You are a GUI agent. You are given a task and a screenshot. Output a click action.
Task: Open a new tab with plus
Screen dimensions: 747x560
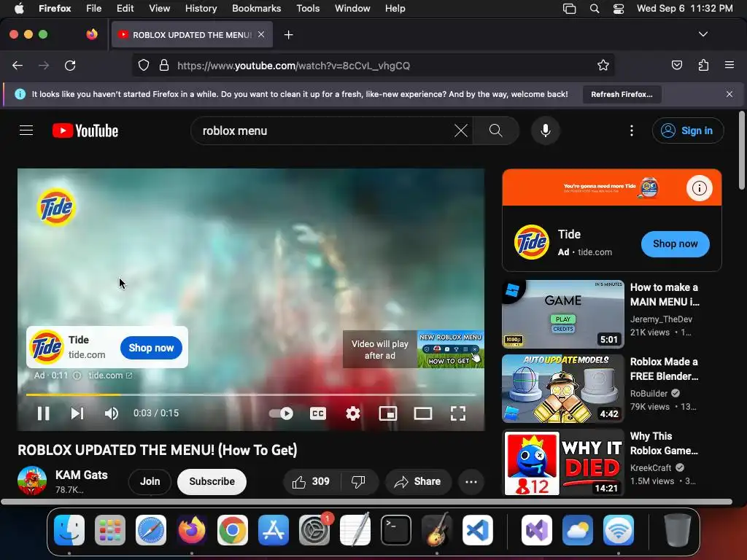(x=288, y=35)
